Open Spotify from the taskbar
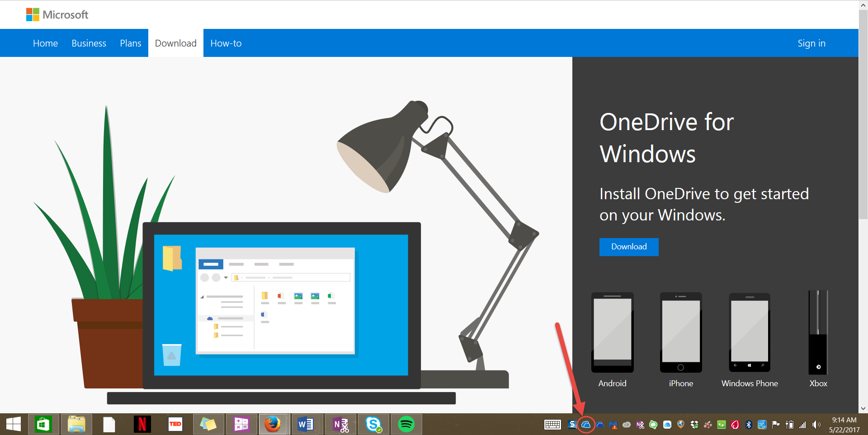The image size is (868, 435). pyautogui.click(x=406, y=424)
